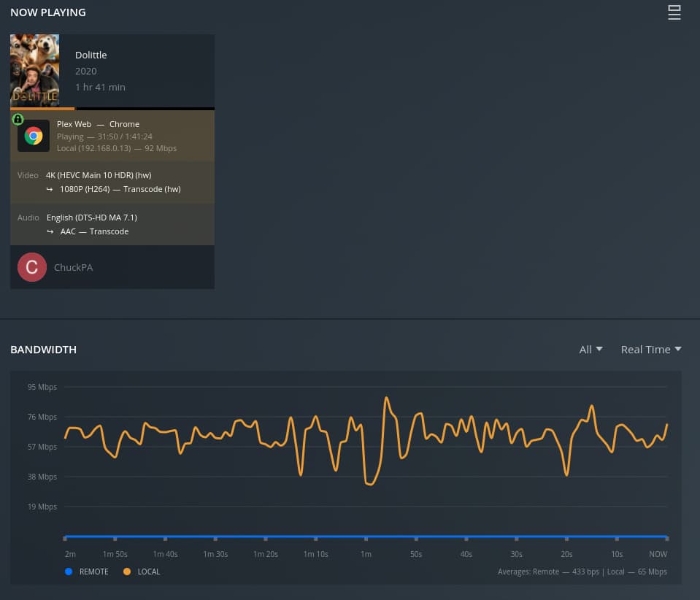This screenshot has width=700, height=600.
Task: Open the Real Time range dropdown
Action: (651, 350)
